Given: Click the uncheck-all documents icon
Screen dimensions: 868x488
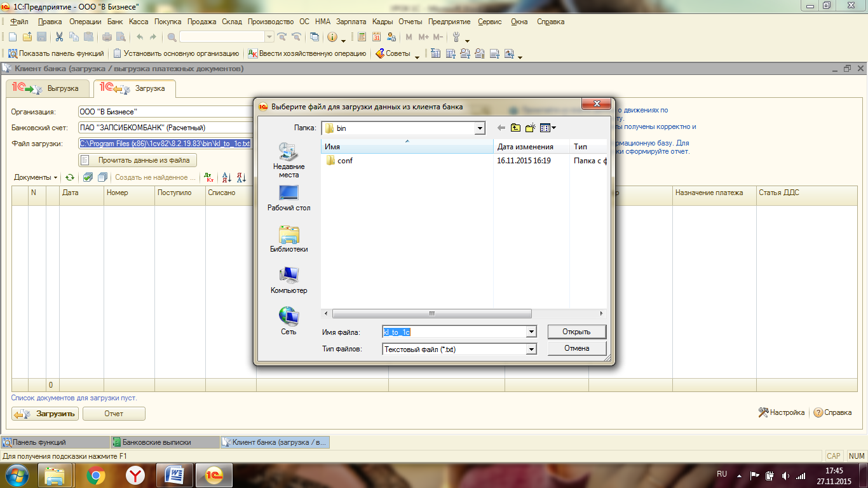Looking at the screenshot, I should [x=102, y=177].
